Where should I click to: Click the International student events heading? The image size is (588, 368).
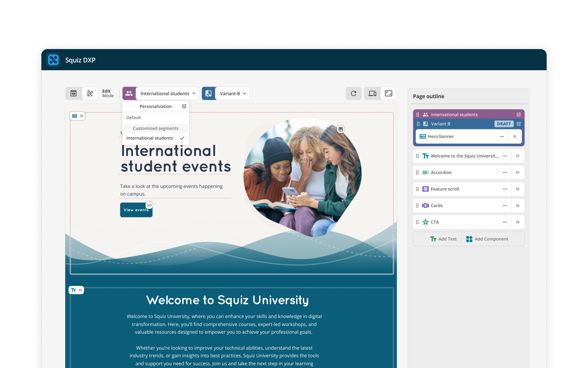point(175,159)
